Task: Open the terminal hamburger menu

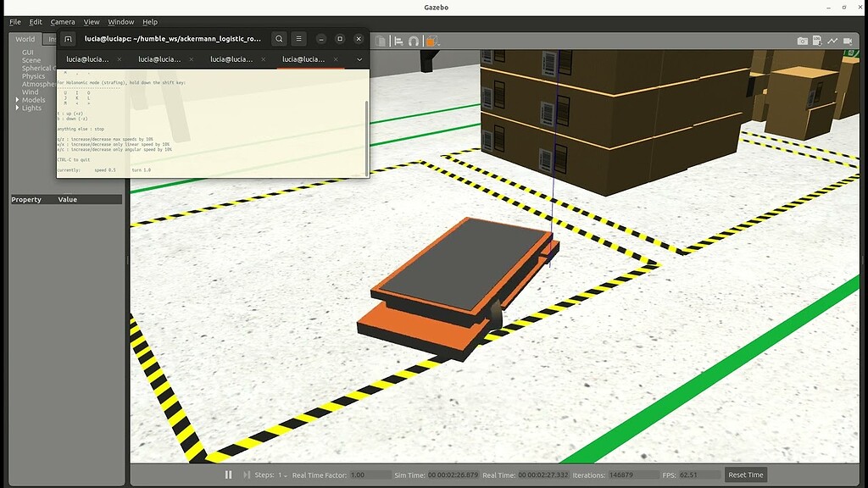Action: click(x=298, y=38)
